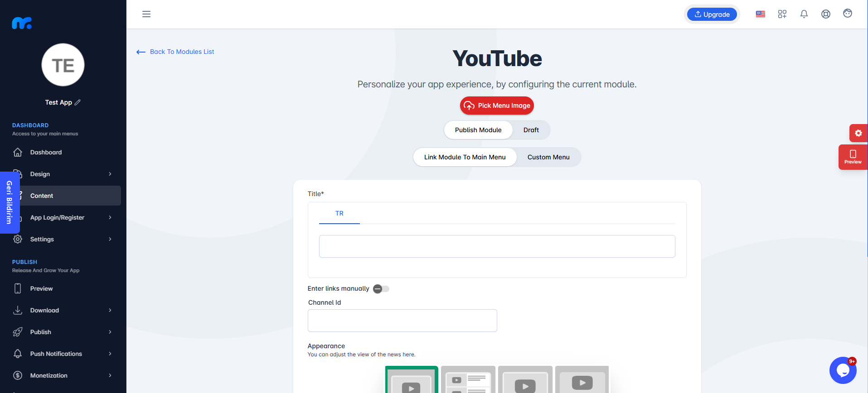Open Push Notifications sidebar item

(63, 354)
